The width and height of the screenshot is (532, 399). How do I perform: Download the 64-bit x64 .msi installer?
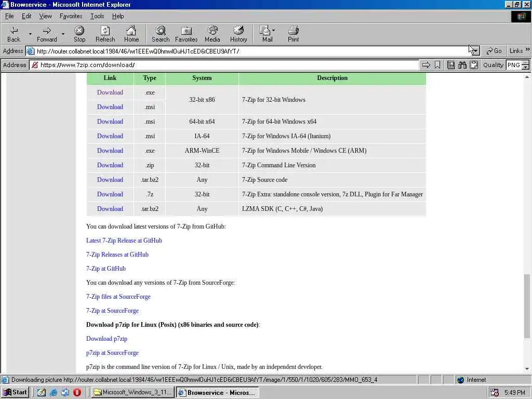click(x=110, y=122)
